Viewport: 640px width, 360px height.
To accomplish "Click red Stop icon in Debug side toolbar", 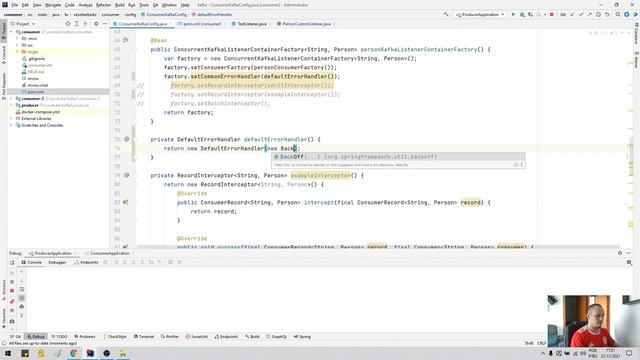I will click(x=12, y=291).
